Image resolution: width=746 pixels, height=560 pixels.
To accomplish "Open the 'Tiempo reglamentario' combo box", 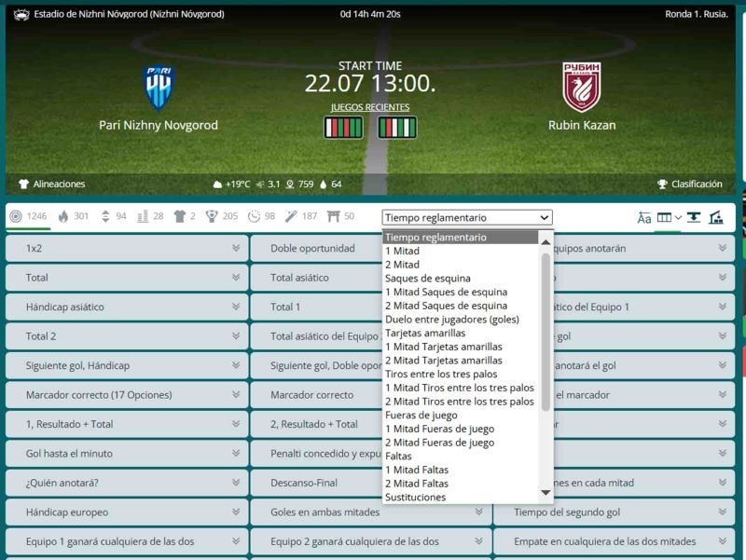I will click(467, 217).
